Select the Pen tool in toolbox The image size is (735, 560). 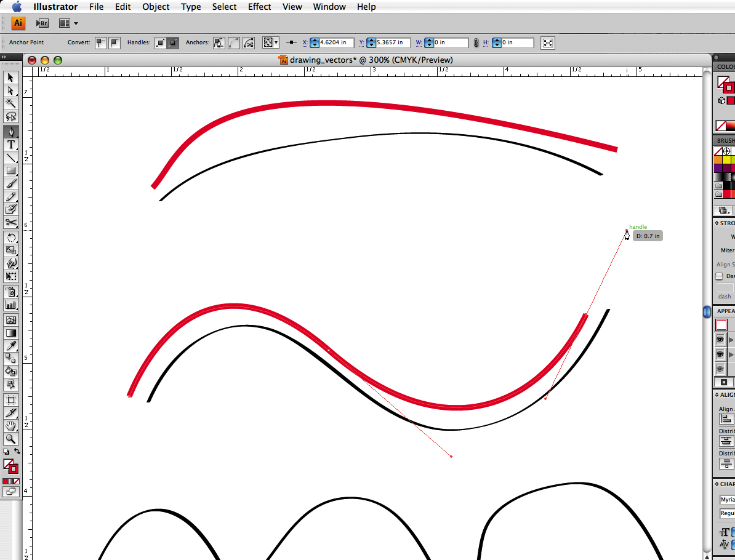(x=11, y=132)
